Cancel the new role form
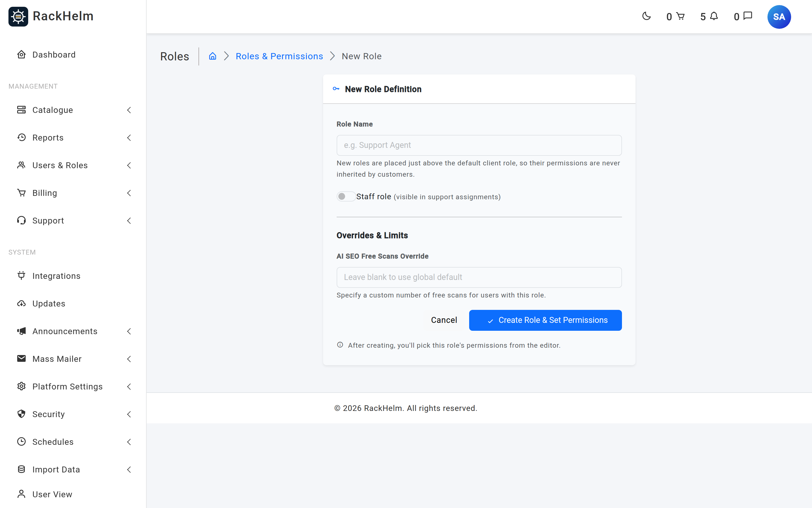Screen dimensions: 812x508 coord(444,320)
